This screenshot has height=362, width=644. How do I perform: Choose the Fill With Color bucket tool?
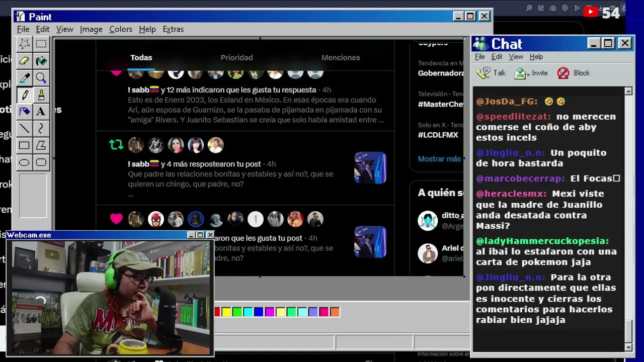coord(41,61)
